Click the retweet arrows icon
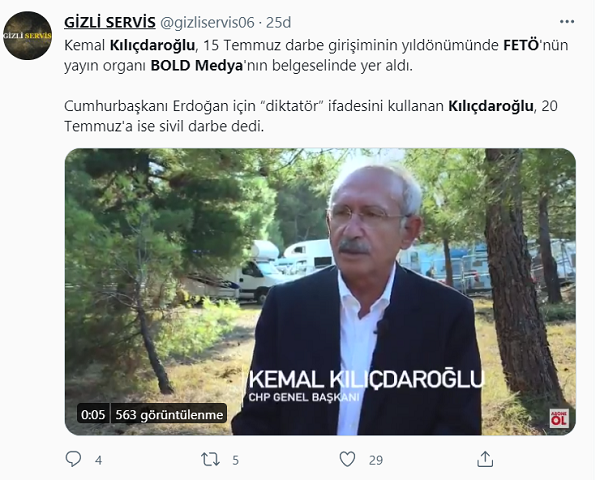 210,459
